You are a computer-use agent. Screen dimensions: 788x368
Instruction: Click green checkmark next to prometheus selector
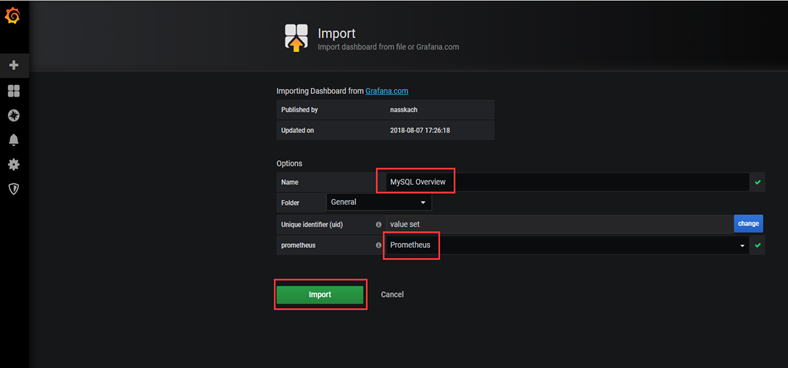(758, 245)
